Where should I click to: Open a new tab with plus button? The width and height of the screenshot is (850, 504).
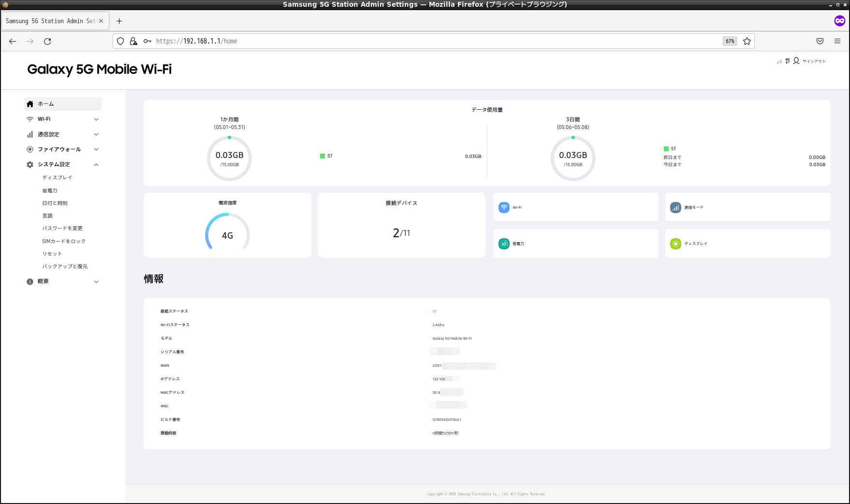pos(119,21)
